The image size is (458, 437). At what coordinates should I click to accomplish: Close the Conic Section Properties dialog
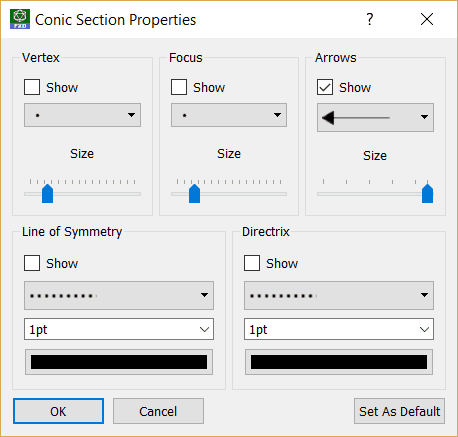click(x=427, y=19)
